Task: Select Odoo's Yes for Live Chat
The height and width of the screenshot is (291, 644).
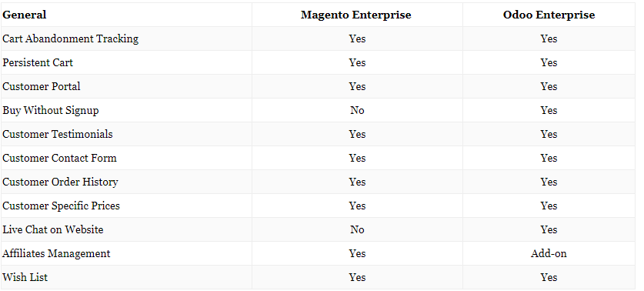Action: pyautogui.click(x=549, y=229)
